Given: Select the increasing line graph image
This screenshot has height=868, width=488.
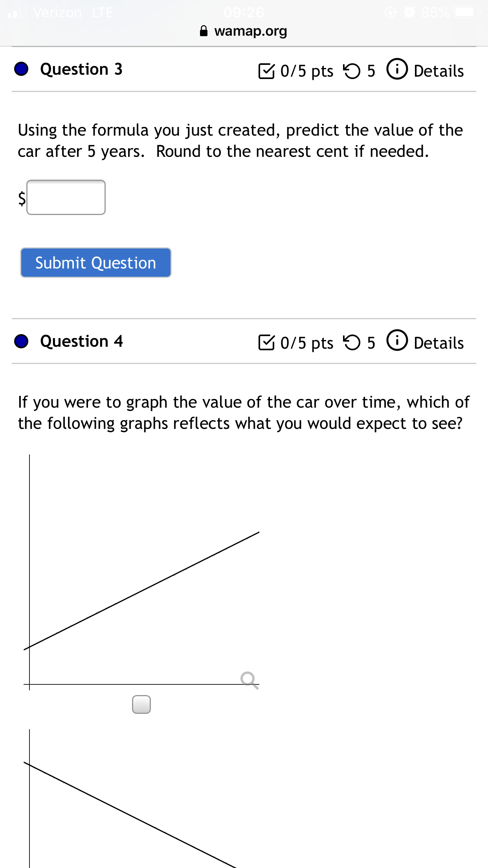Looking at the screenshot, I should click(x=141, y=572).
